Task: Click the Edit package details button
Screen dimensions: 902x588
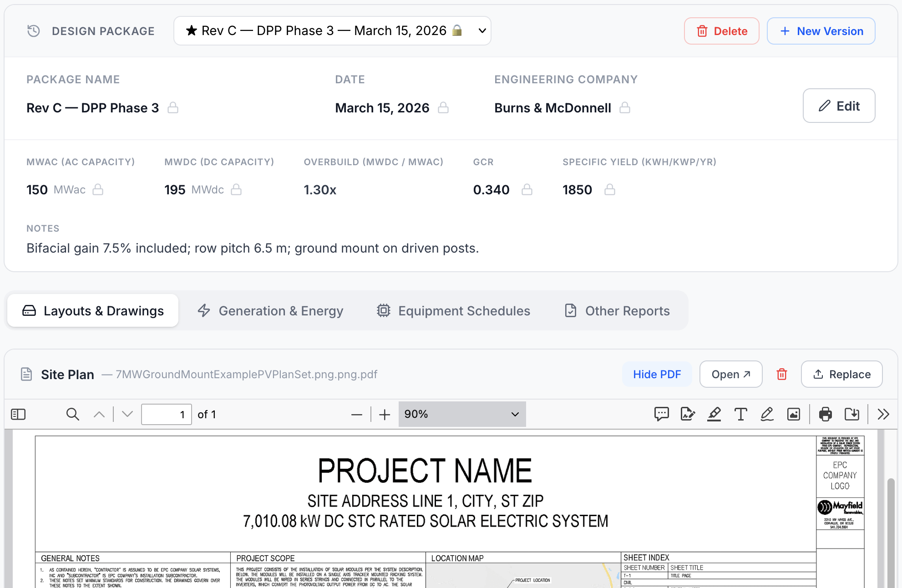Action: click(x=839, y=106)
